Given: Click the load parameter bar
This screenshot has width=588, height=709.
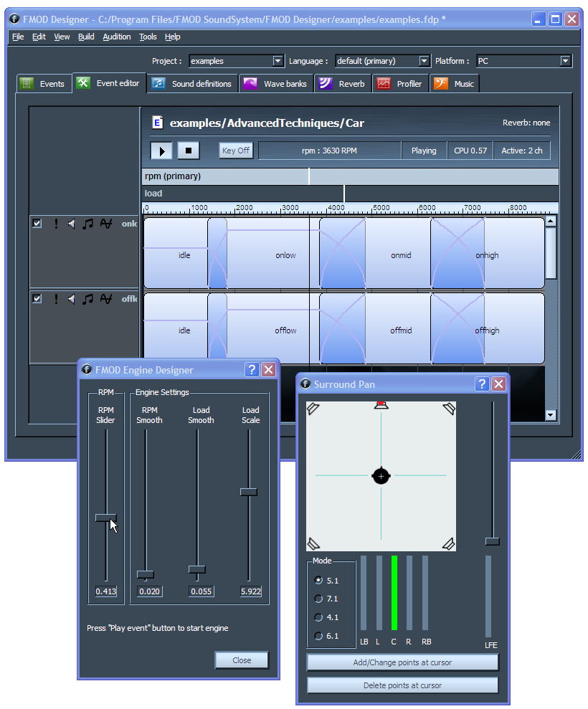Looking at the screenshot, I should point(350,194).
